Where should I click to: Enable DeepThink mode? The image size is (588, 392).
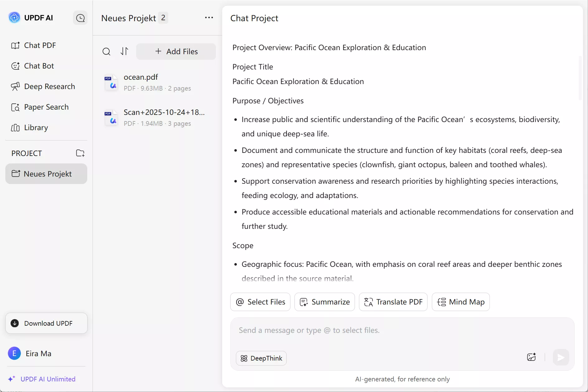tap(261, 358)
